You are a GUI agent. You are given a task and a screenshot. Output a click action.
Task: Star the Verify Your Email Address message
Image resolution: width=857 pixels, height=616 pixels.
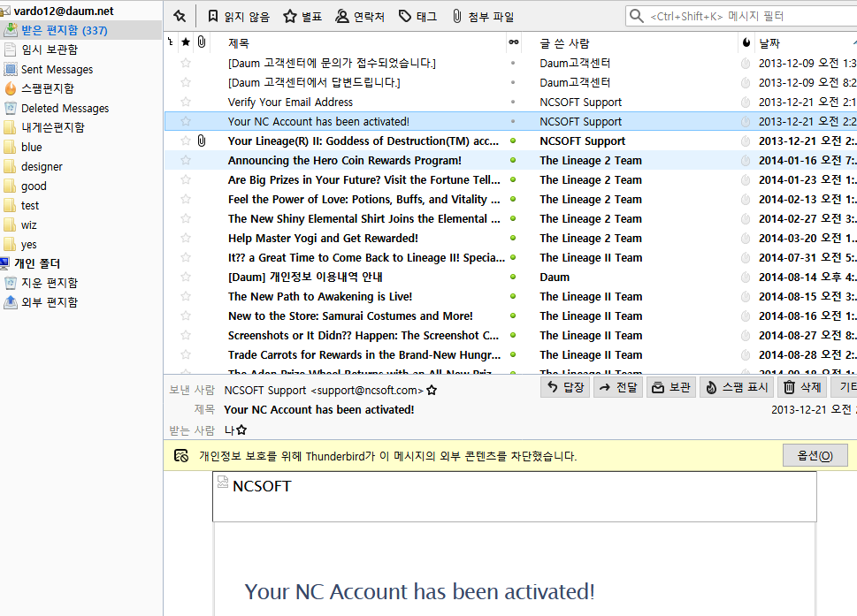click(186, 102)
